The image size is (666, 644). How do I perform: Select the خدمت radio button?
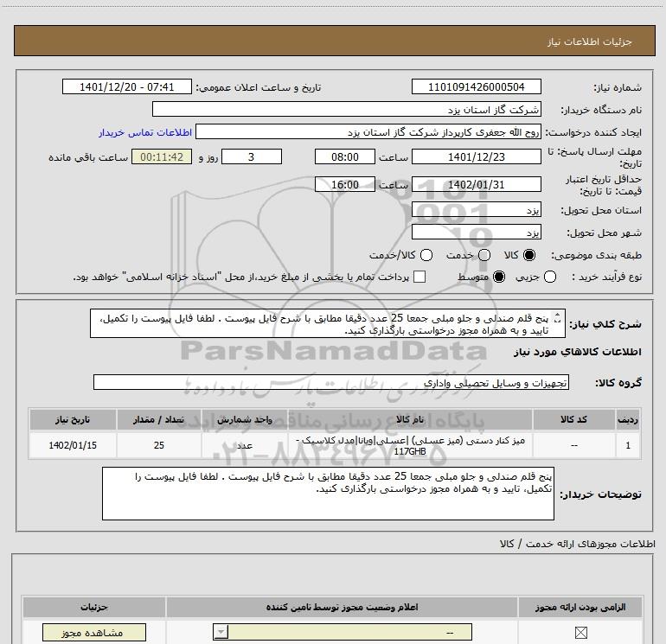click(x=484, y=255)
